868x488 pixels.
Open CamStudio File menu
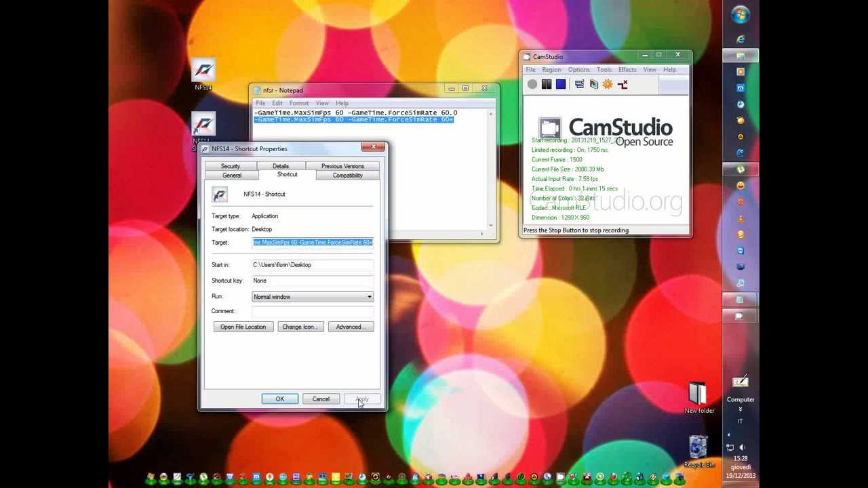(530, 70)
